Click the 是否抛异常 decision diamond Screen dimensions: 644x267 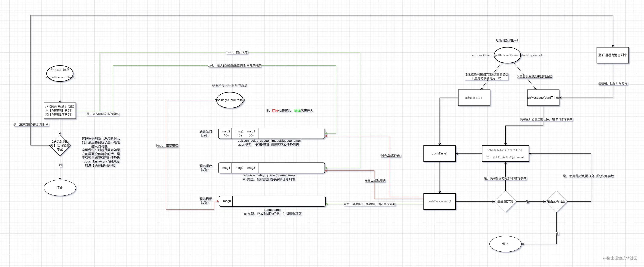click(506, 201)
